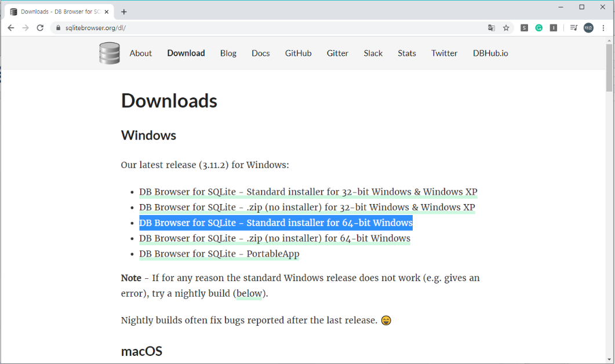
Task: Open the Twitter nav link
Action: [x=445, y=53]
